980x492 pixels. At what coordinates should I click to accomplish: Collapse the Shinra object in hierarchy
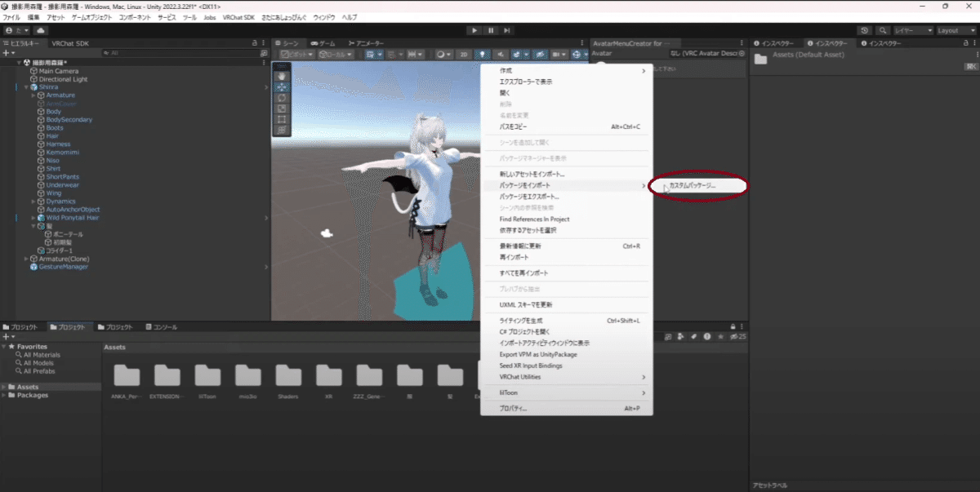[x=26, y=87]
